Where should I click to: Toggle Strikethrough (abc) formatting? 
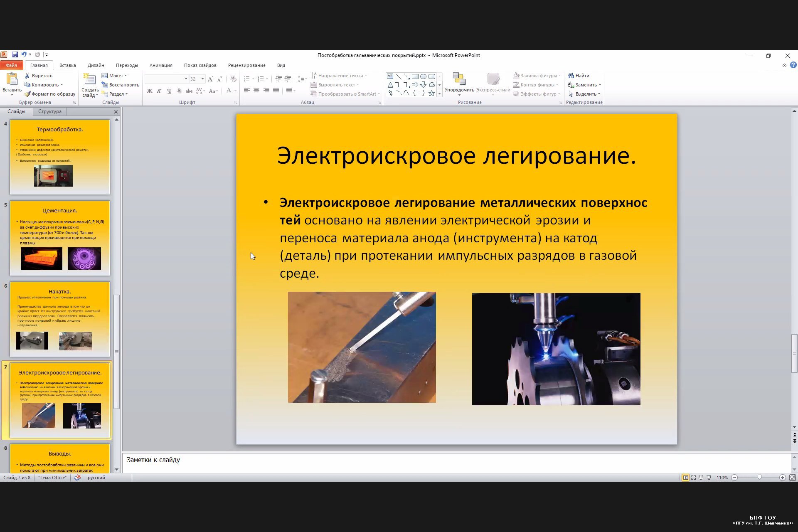coord(189,91)
